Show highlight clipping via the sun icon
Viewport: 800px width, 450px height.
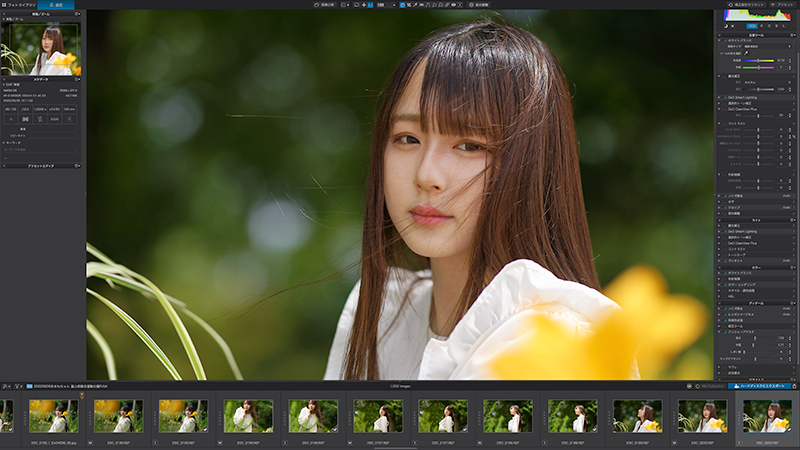(x=733, y=26)
